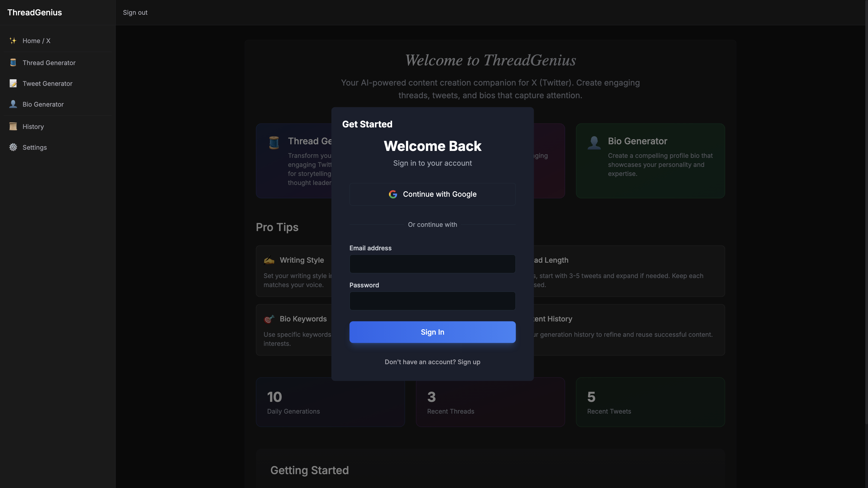Focus the Password input field
The width and height of the screenshot is (868, 488).
coord(432,301)
